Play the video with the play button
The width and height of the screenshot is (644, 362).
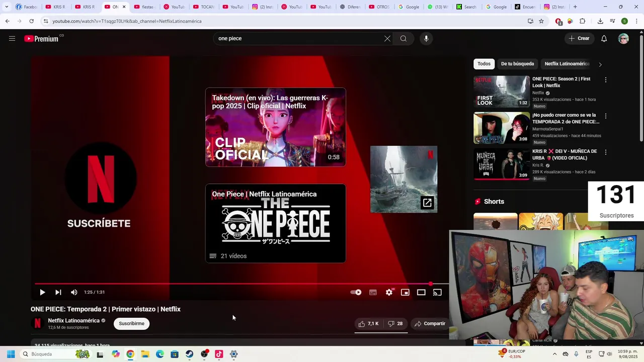click(x=42, y=292)
